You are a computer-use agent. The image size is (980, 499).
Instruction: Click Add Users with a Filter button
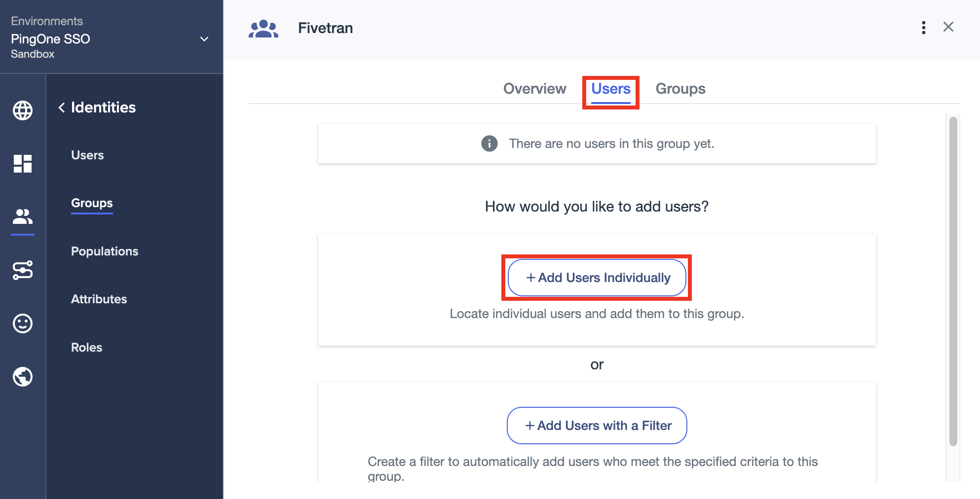597,426
